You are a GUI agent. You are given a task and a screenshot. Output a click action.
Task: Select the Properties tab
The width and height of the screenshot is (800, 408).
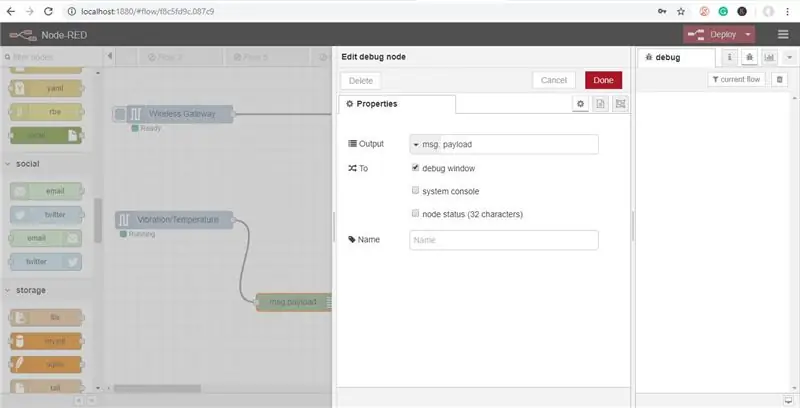point(397,104)
